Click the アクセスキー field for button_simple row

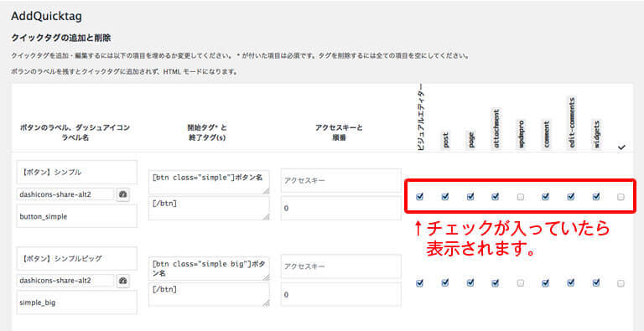(x=341, y=180)
